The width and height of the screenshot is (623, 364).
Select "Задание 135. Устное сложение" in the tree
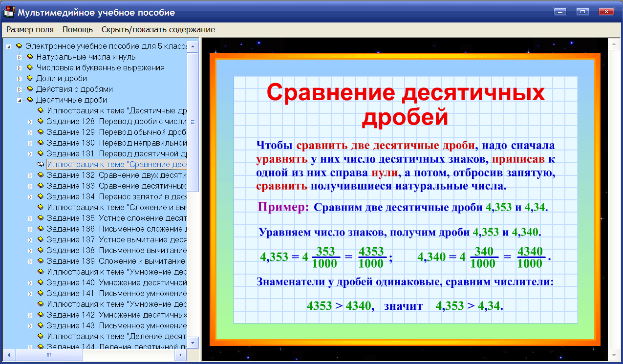(98, 218)
